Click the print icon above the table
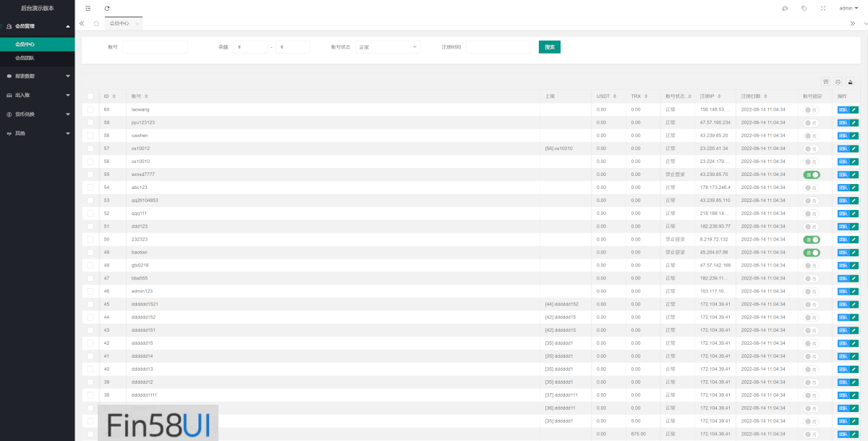The image size is (868, 441). tap(838, 83)
